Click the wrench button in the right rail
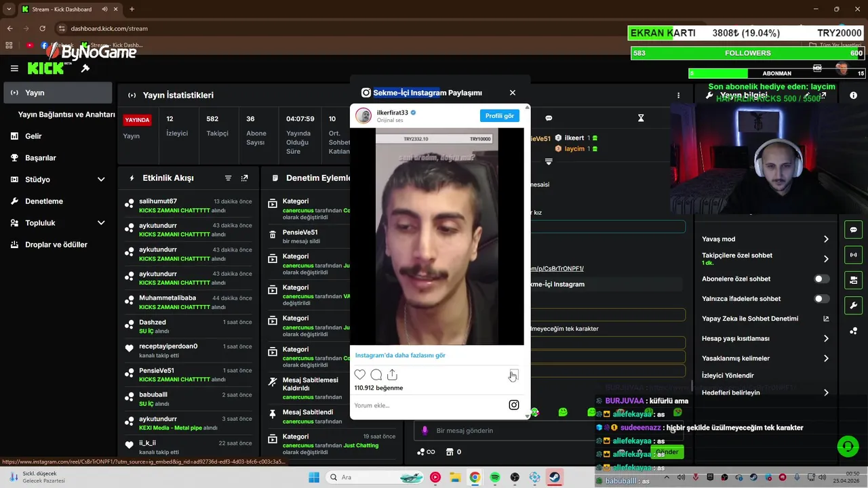This screenshot has width=868, height=488. tap(853, 305)
